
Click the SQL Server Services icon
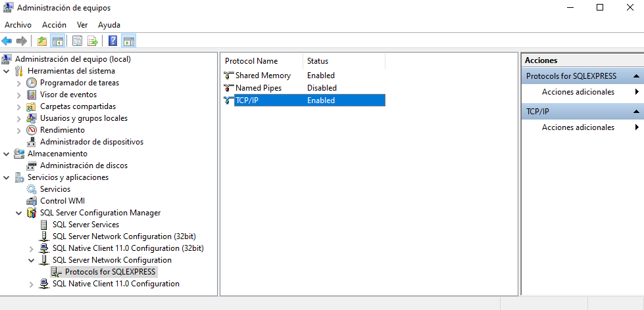[x=44, y=225]
